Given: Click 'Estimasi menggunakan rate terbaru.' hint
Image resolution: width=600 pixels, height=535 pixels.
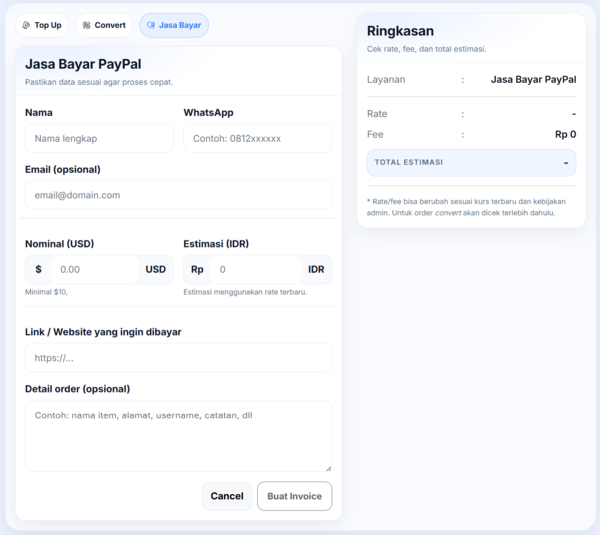Looking at the screenshot, I should click(x=245, y=292).
